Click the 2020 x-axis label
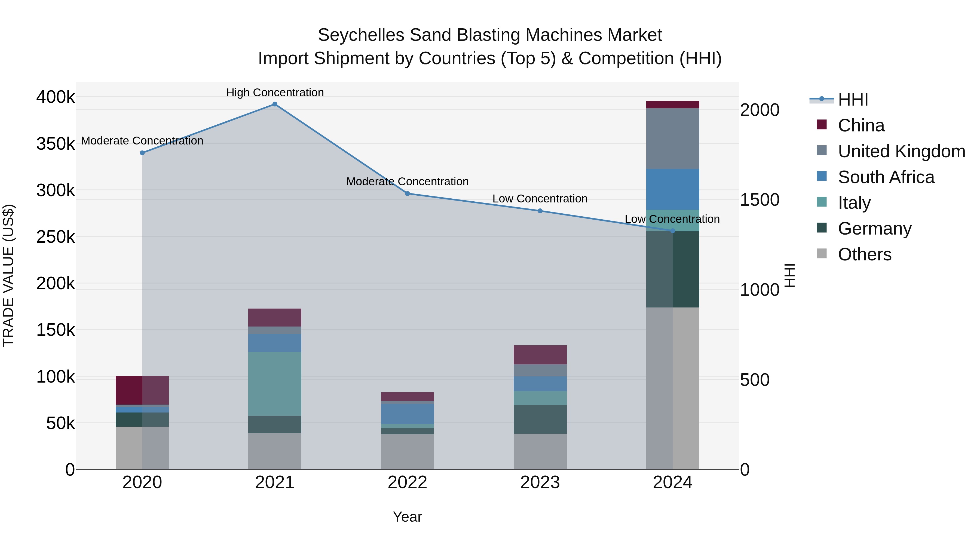 (142, 482)
